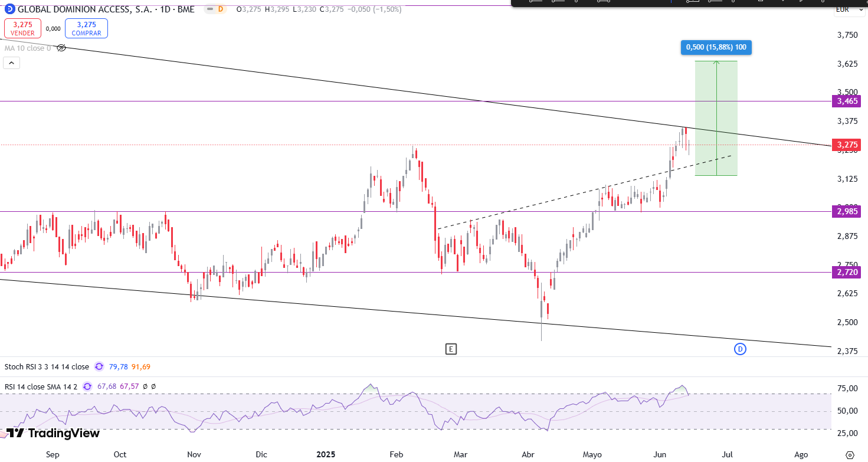Click the 2,375 price scale value
This screenshot has height=462, width=868.
(x=847, y=351)
